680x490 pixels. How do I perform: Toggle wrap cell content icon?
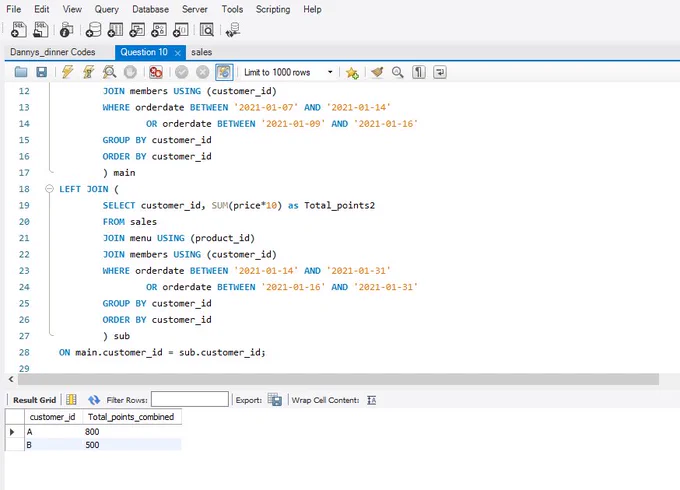tap(372, 400)
